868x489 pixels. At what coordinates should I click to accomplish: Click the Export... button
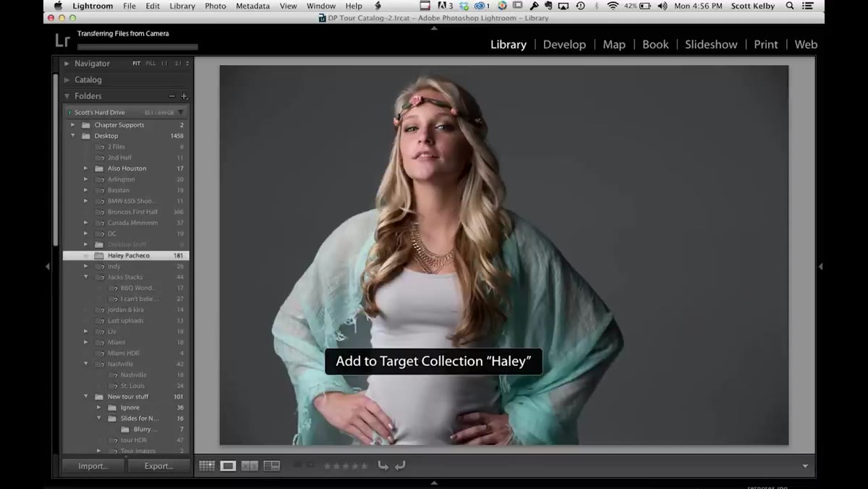pyautogui.click(x=158, y=466)
